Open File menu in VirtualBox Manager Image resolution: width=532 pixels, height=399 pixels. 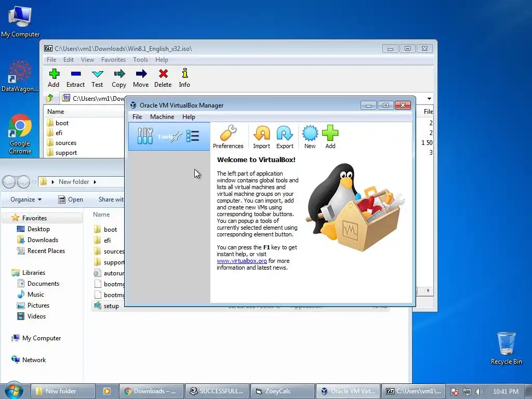click(137, 117)
